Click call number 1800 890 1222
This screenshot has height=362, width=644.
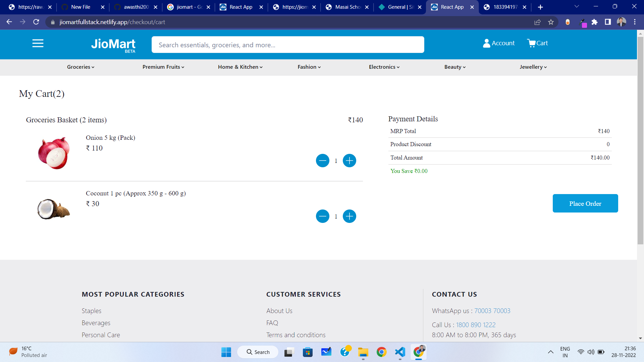(476, 325)
